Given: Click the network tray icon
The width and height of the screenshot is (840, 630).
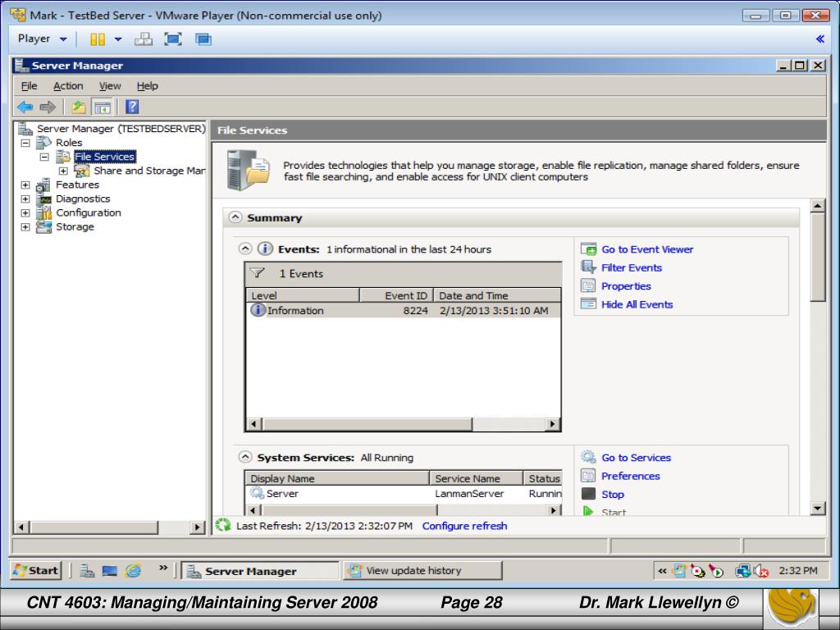Looking at the screenshot, I should (x=742, y=571).
